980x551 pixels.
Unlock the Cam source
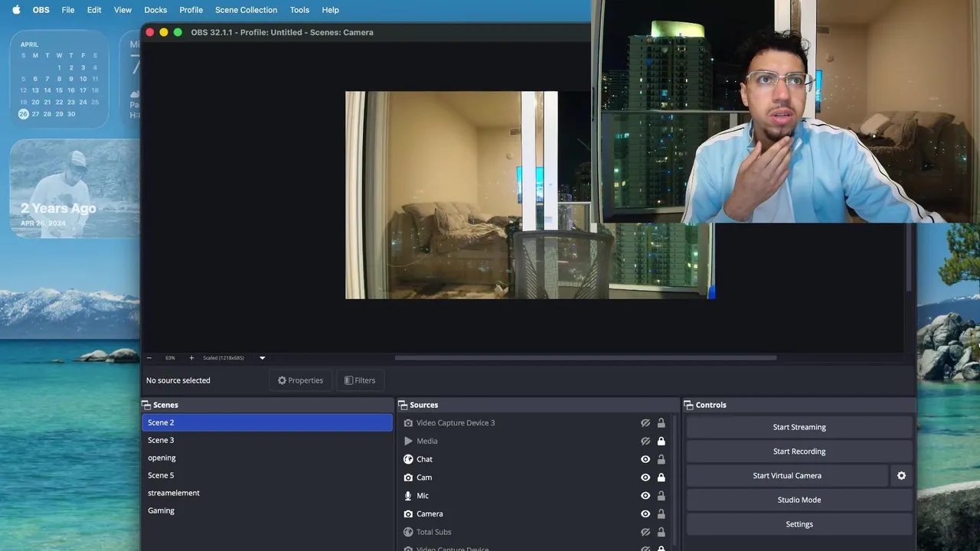click(x=661, y=478)
